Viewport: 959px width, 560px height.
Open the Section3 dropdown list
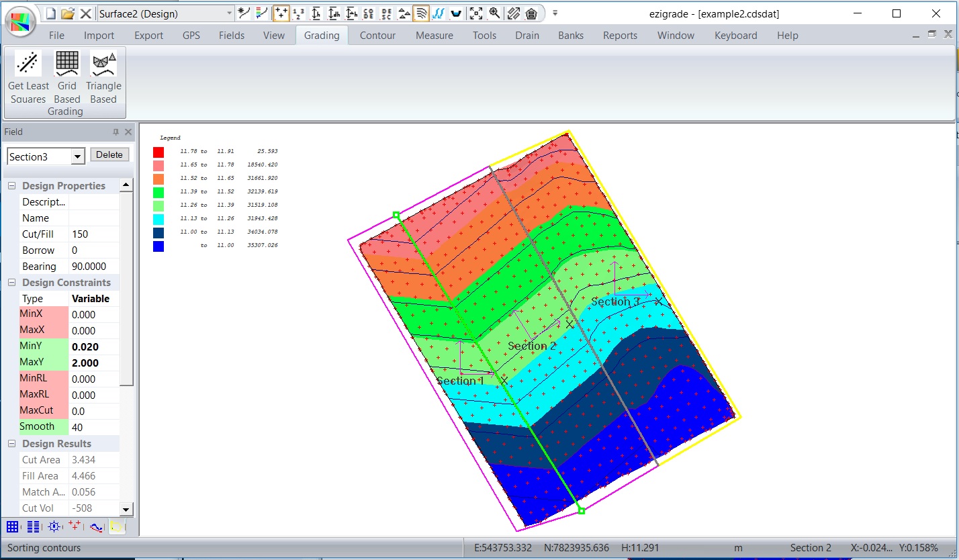coord(78,156)
